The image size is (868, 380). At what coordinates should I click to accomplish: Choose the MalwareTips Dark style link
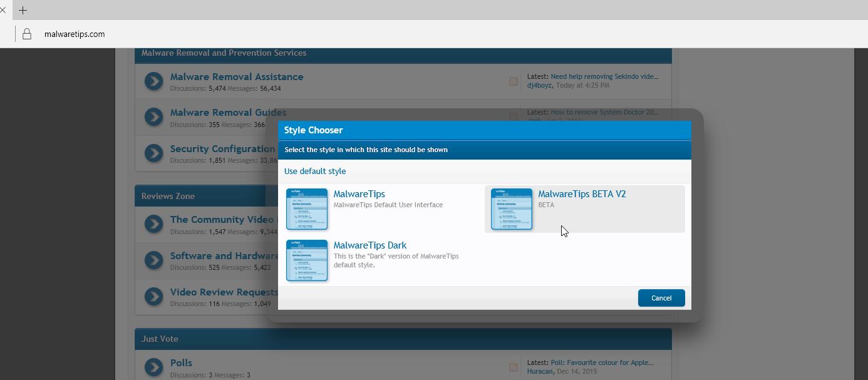[x=369, y=245]
